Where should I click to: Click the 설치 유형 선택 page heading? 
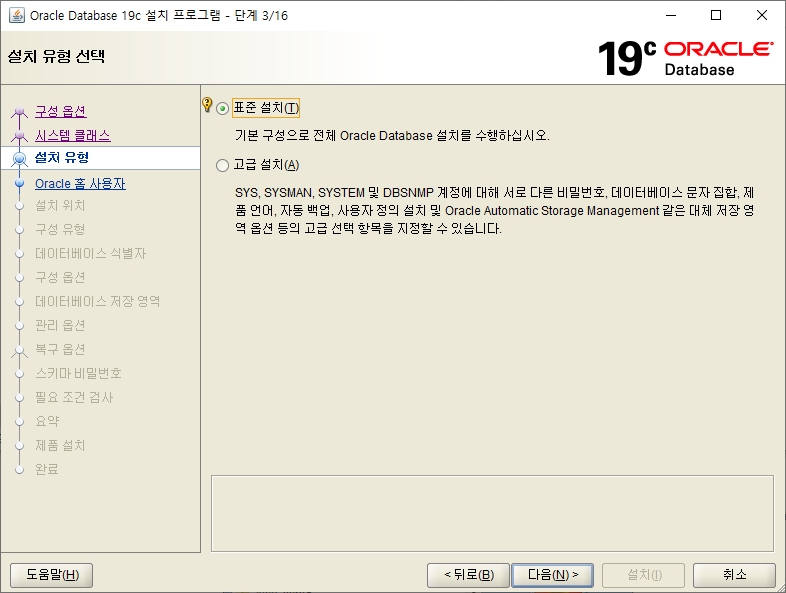coord(56,56)
